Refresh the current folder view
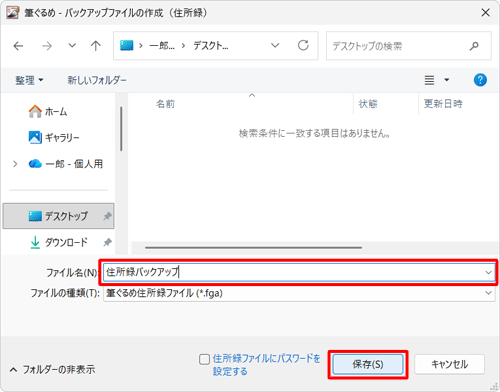This screenshot has width=500, height=392. coord(303,45)
